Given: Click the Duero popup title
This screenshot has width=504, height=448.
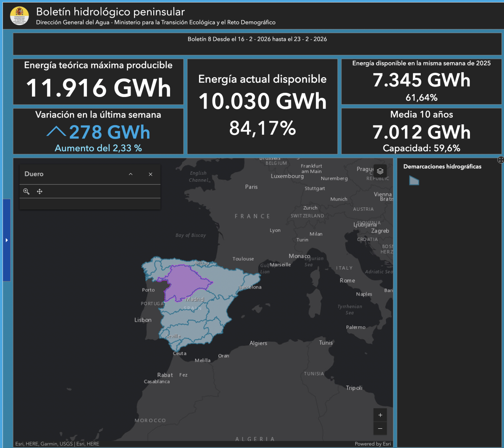Looking at the screenshot, I should [34, 174].
